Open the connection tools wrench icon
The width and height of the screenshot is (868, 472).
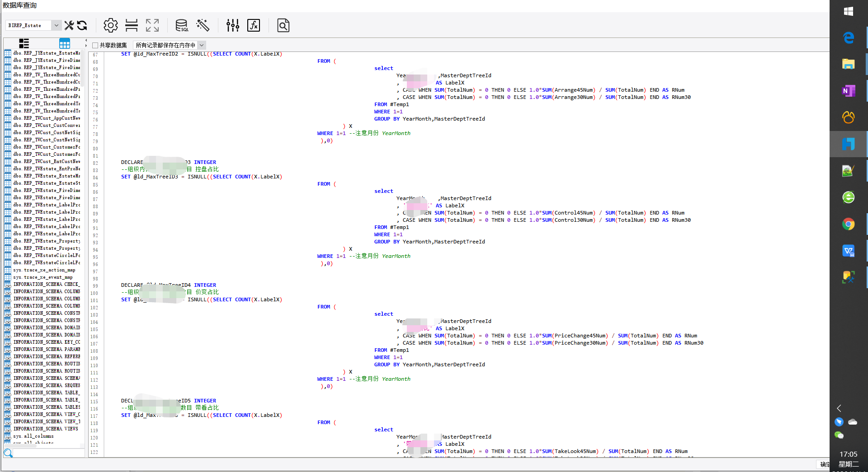click(69, 25)
